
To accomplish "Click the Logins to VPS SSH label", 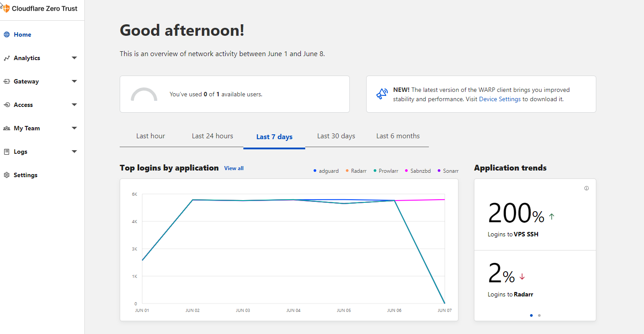I will [x=513, y=234].
